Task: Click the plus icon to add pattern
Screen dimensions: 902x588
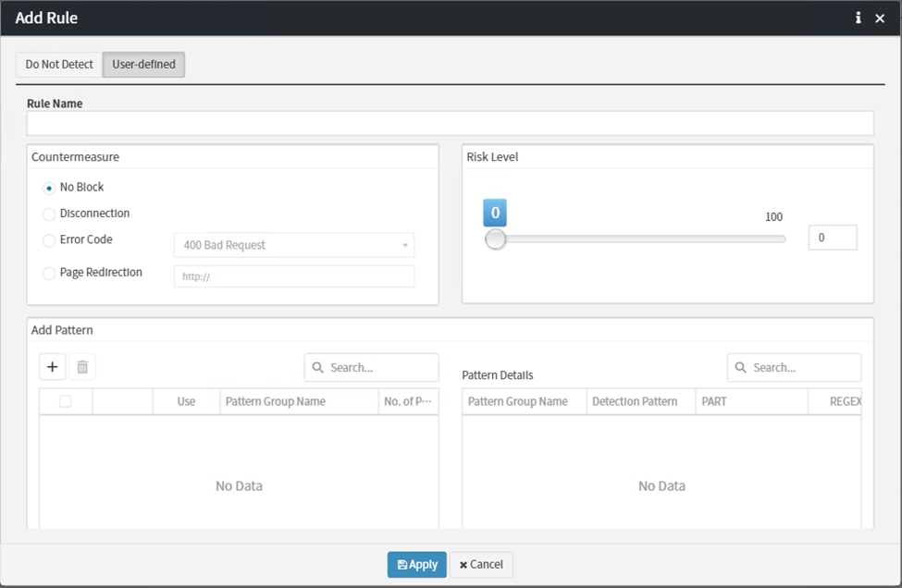Action: click(53, 367)
